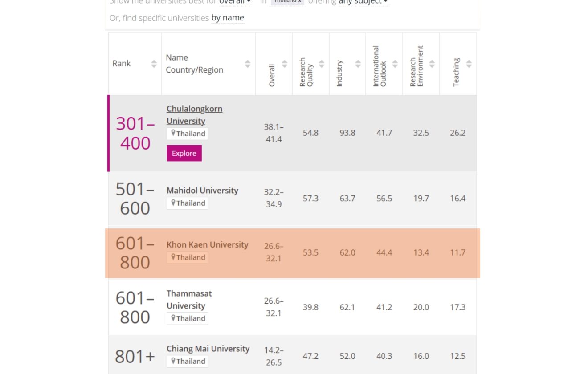Open Chiang Mai University page

208,349
